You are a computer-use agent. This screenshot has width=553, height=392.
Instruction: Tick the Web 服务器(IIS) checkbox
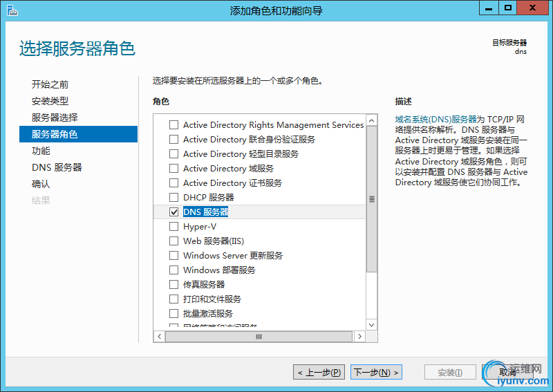(x=174, y=241)
